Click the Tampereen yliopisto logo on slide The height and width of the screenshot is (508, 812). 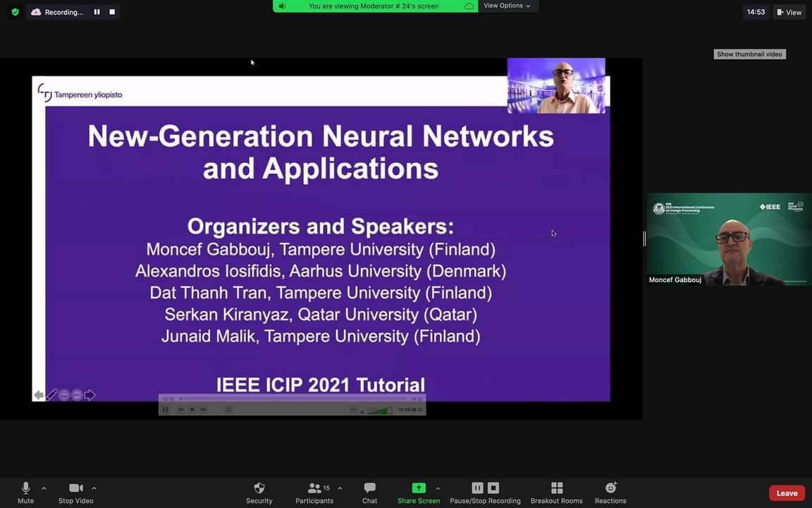(x=80, y=93)
